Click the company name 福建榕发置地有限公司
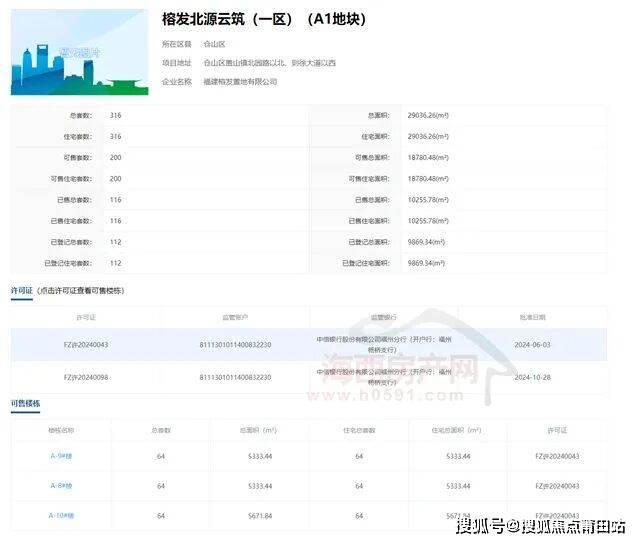Image resolution: width=640 pixels, height=543 pixels. click(x=240, y=81)
